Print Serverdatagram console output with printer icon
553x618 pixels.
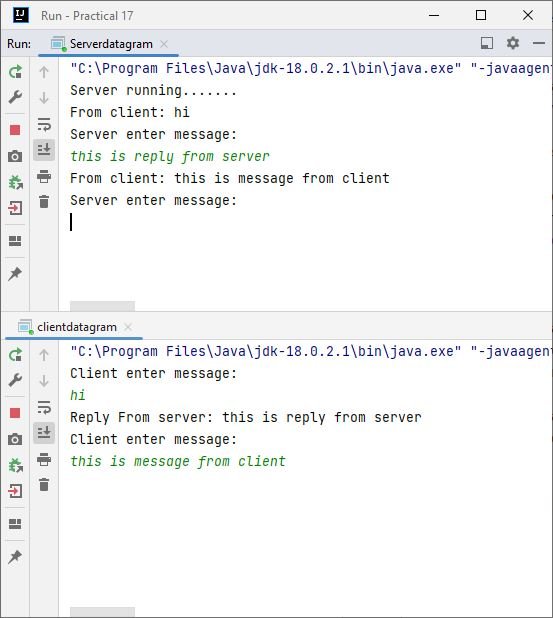point(44,176)
